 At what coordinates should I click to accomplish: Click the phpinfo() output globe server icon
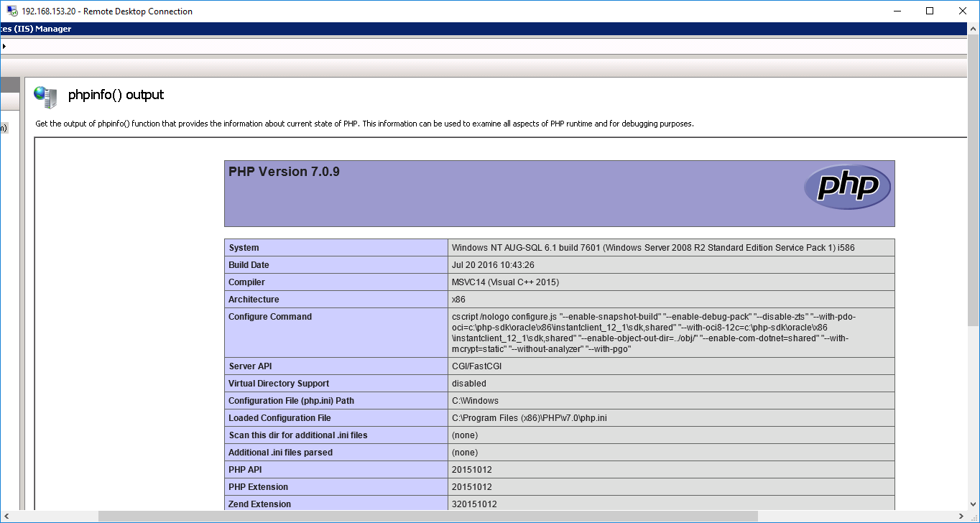45,97
